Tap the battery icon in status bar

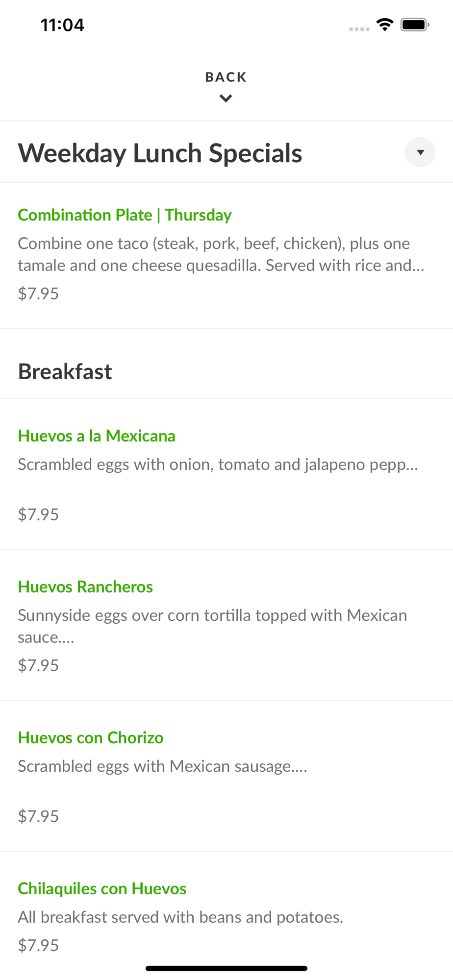pos(415,24)
